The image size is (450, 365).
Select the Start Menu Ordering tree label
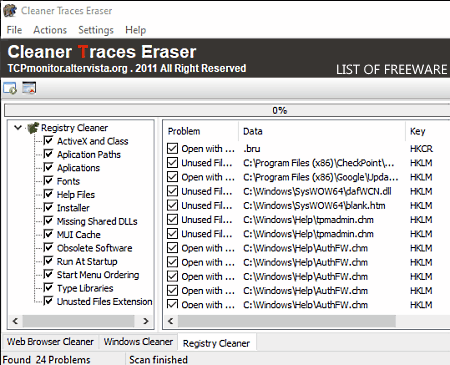98,275
